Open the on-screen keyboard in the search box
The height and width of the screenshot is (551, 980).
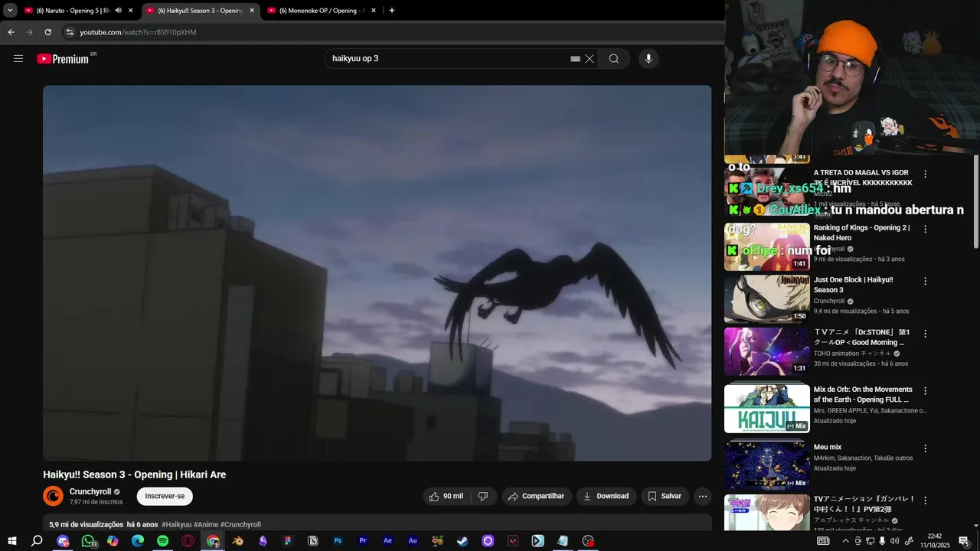[575, 59]
